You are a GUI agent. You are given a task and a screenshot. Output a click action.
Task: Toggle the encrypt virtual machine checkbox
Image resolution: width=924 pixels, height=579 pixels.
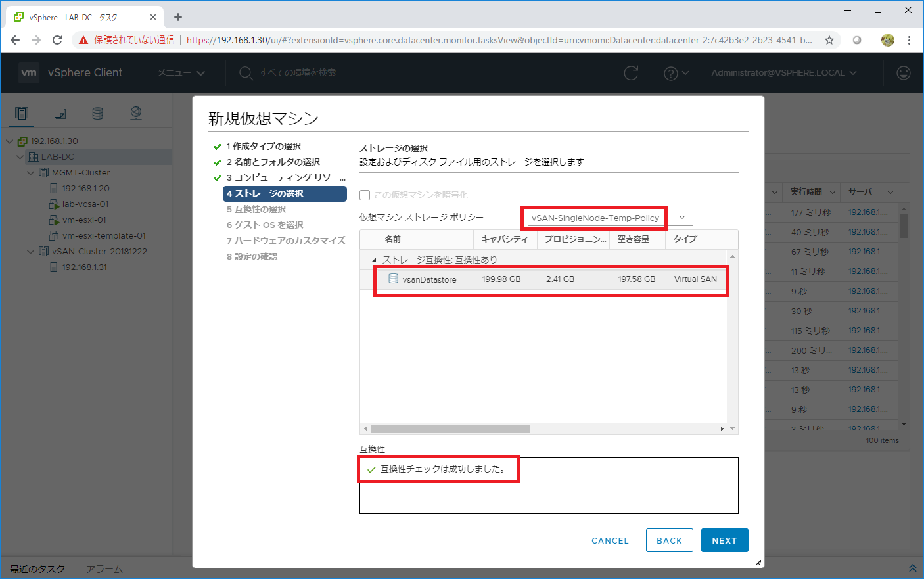[x=365, y=195]
